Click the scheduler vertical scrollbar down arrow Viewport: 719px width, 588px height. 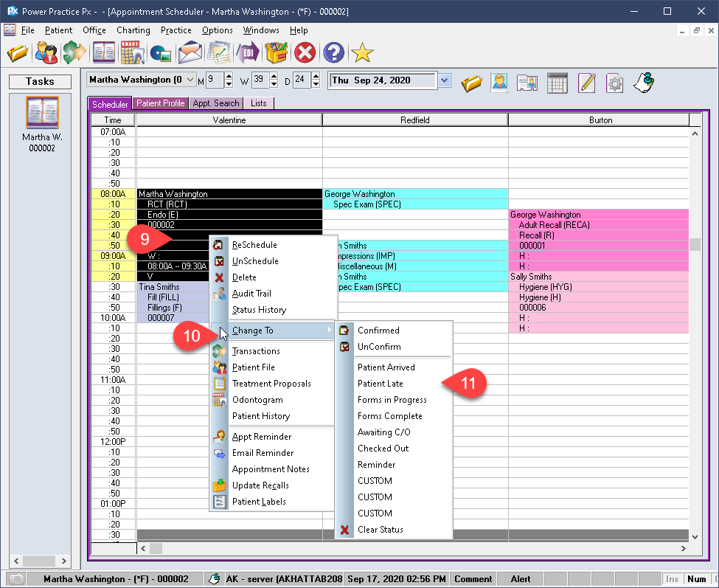click(695, 536)
